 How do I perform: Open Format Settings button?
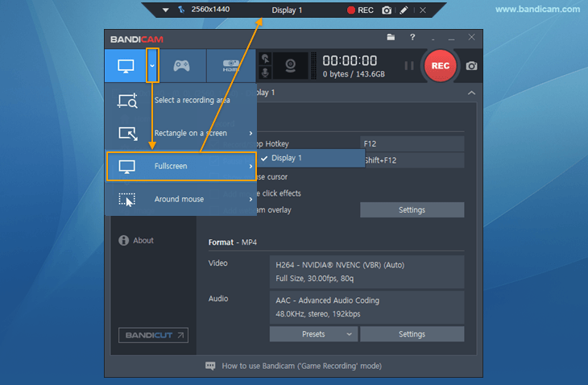412,334
